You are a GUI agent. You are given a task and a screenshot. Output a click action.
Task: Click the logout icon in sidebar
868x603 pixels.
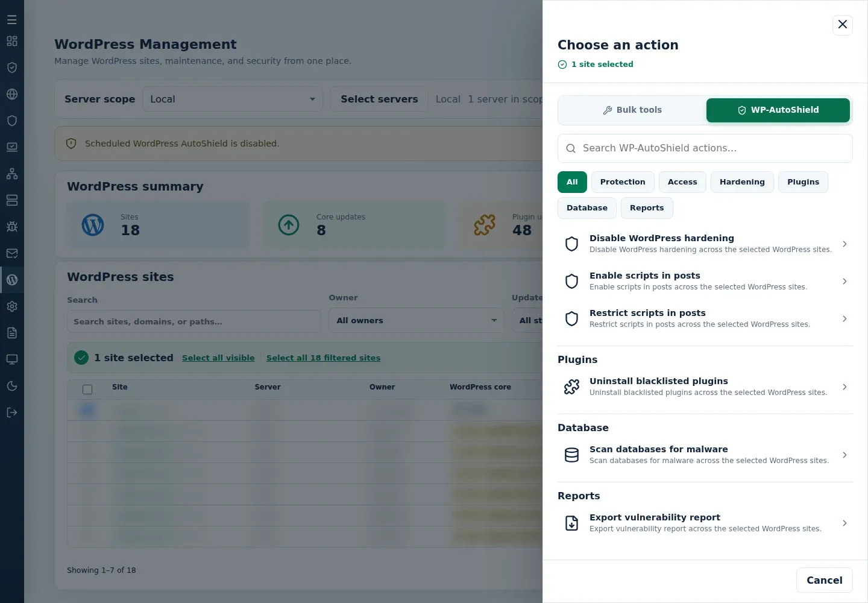(x=12, y=412)
